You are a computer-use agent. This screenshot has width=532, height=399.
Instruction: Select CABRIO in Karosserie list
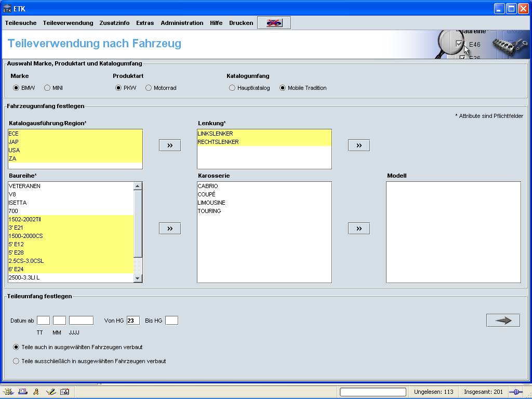264,186
